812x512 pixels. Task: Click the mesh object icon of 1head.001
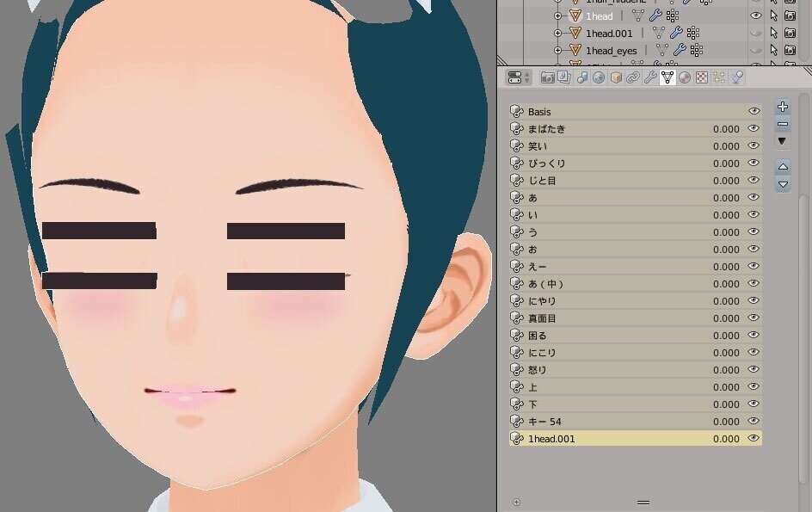click(x=575, y=34)
